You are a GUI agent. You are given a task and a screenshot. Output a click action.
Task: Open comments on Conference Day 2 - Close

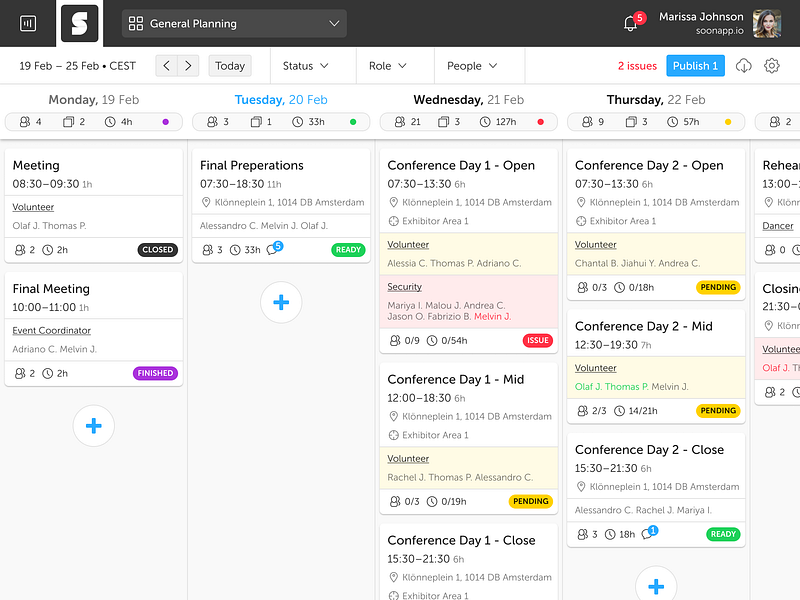(649, 533)
